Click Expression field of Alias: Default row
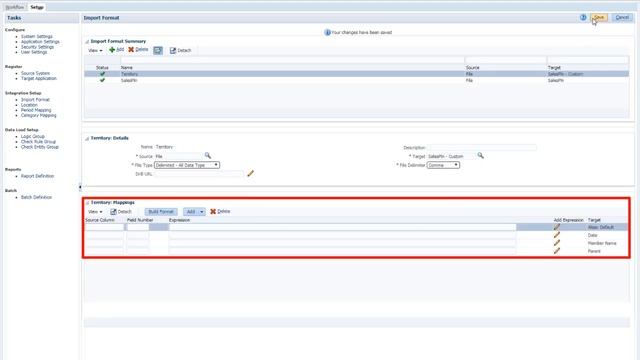The image size is (640, 360). 342,227
